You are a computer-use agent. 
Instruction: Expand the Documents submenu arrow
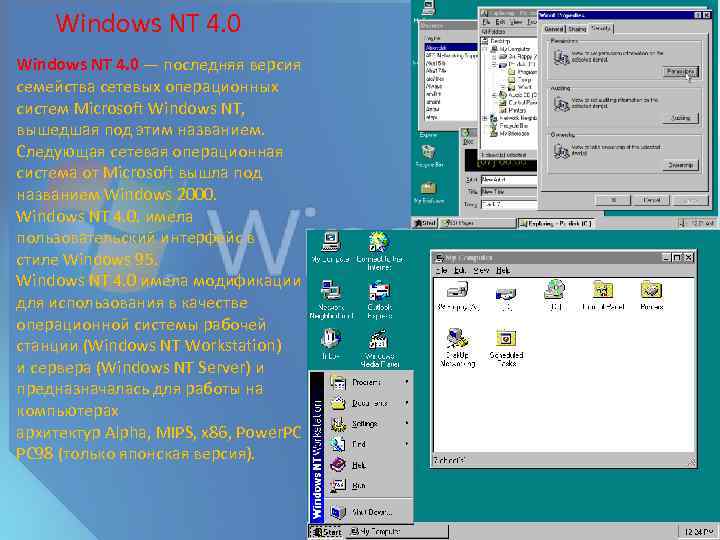[406, 403]
